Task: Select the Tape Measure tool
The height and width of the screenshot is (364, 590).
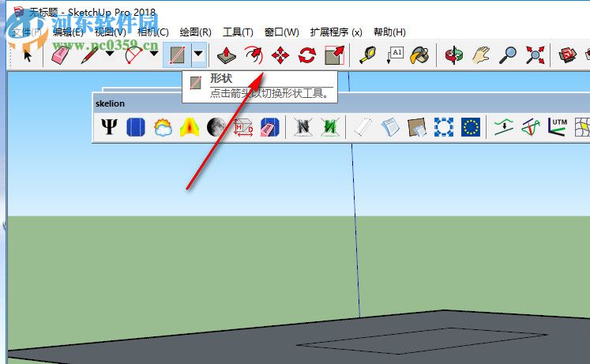Action: point(367,55)
